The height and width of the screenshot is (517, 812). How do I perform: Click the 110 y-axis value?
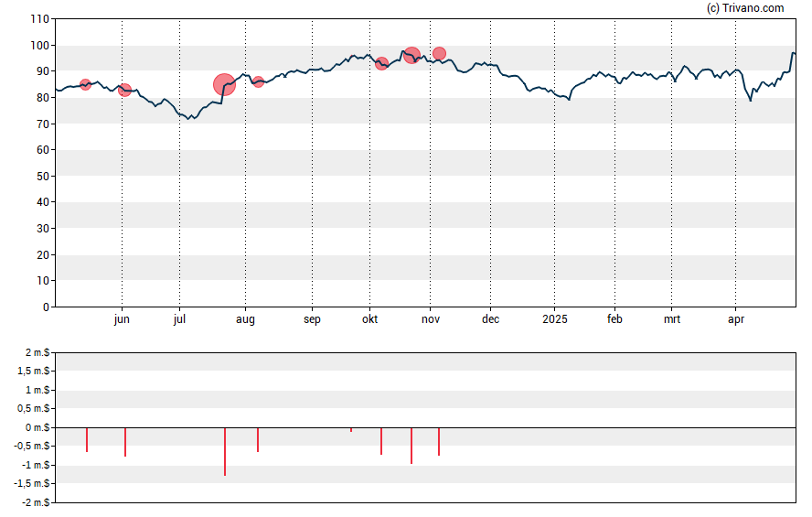40,19
